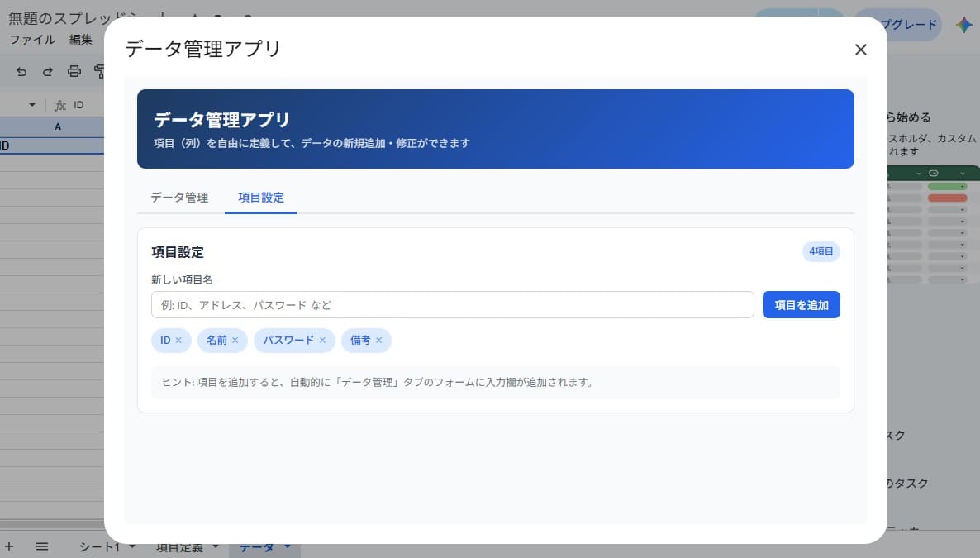This screenshot has width=980, height=558.
Task: Open the Gemini sparkle icon
Action: point(963,25)
